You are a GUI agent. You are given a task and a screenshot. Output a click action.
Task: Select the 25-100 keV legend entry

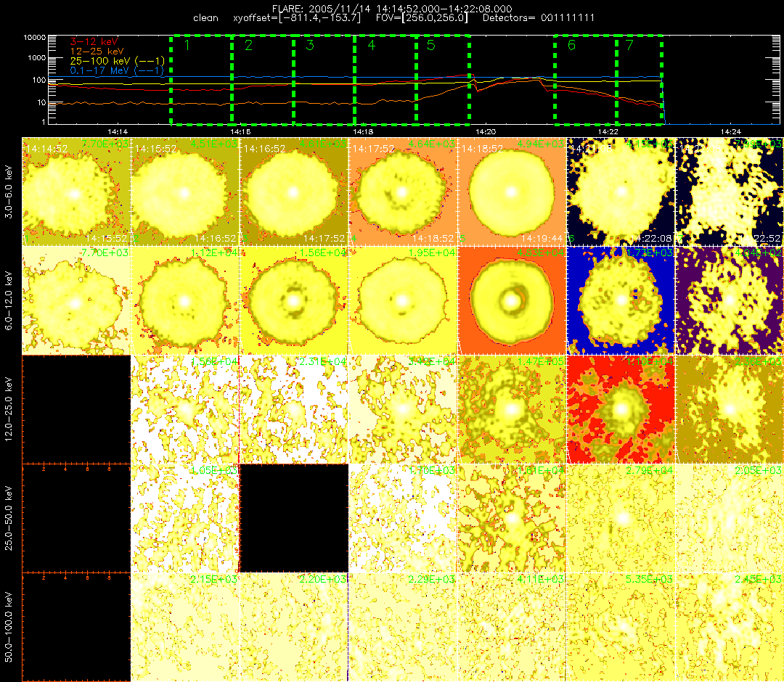pyautogui.click(x=118, y=61)
